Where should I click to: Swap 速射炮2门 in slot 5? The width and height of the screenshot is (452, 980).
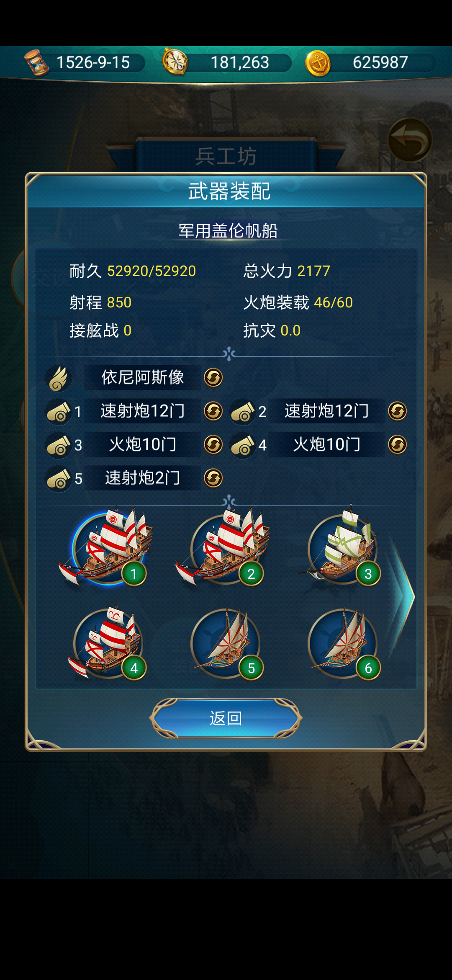pos(213,478)
